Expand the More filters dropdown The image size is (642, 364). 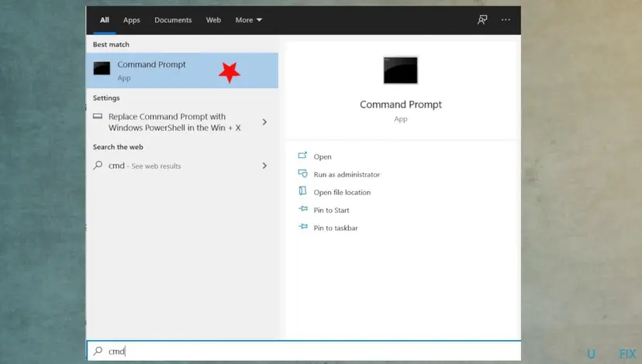click(x=249, y=19)
